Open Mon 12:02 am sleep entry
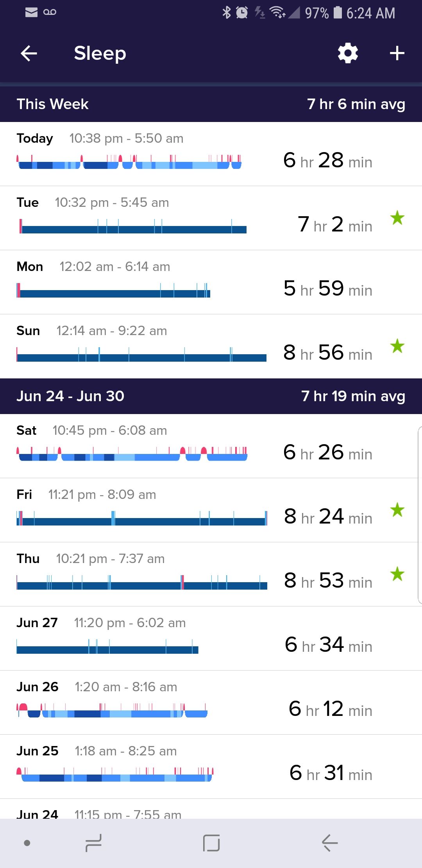Viewport: 422px width, 868px height. (211, 282)
